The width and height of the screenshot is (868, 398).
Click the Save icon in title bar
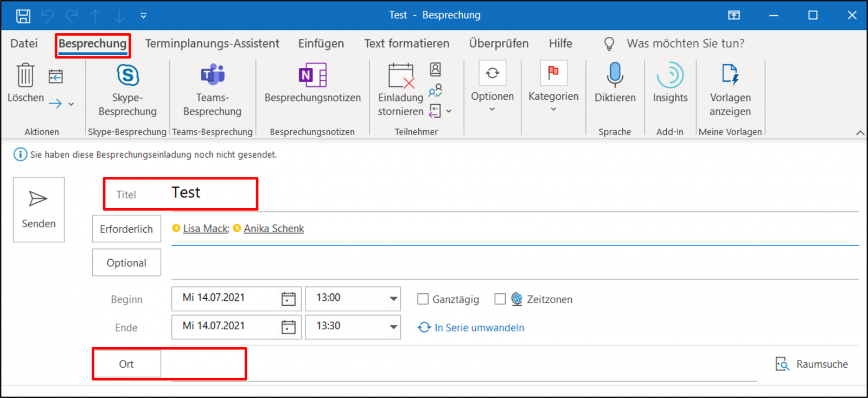pyautogui.click(x=23, y=16)
